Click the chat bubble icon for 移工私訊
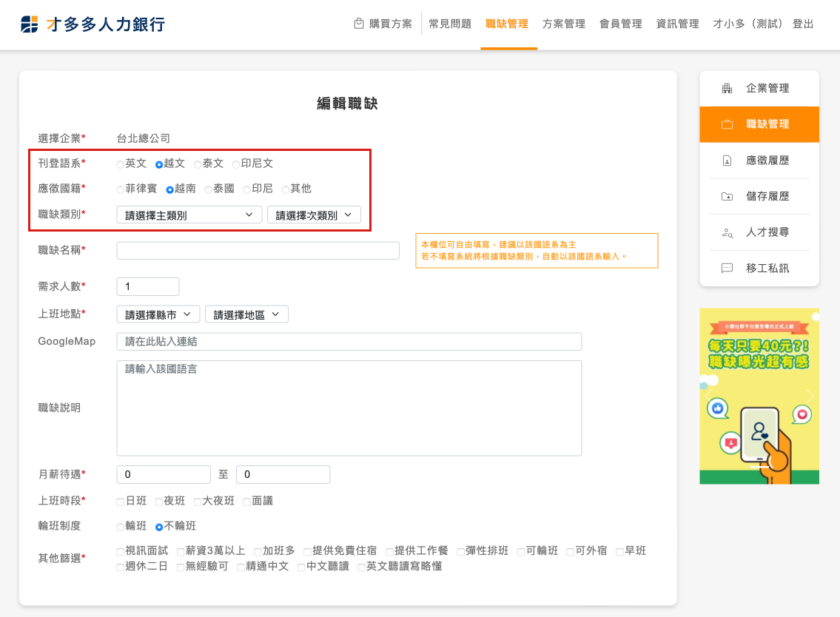 point(727,268)
